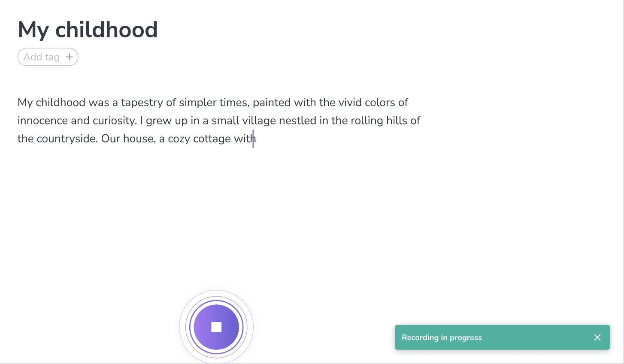
Task: Click the word "countryside" in the note body
Action: (x=67, y=139)
